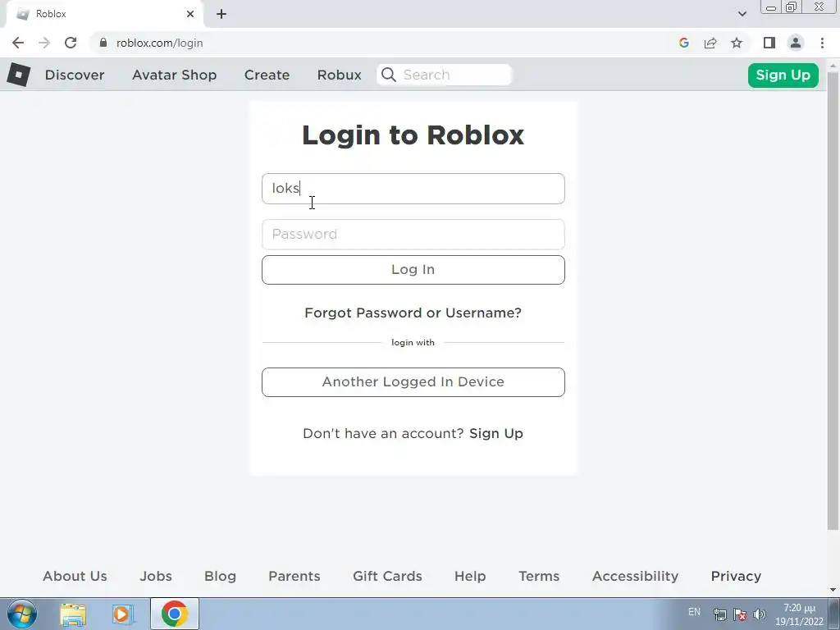Open the Blog footer link
Viewport: 840px width, 630px height.
[220, 576]
